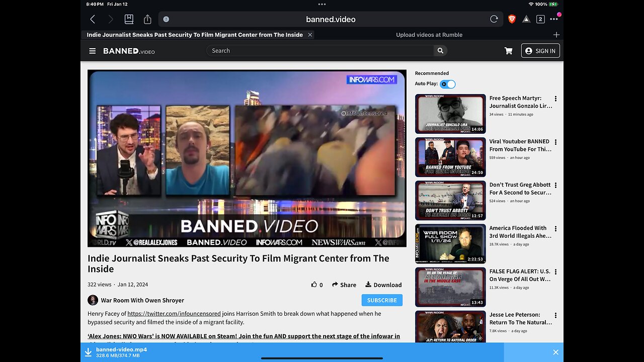The height and width of the screenshot is (362, 644).
Task: Open options for FALSE FLAG ALERT video
Action: (555, 272)
